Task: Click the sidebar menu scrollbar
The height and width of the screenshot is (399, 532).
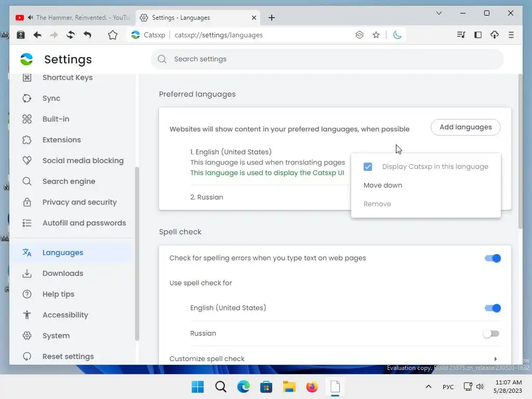Action: click(137, 254)
